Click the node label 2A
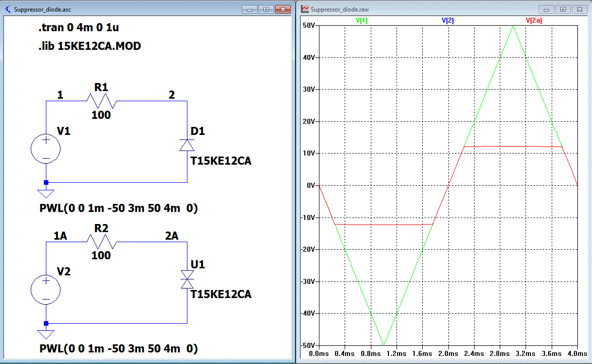 tap(171, 236)
